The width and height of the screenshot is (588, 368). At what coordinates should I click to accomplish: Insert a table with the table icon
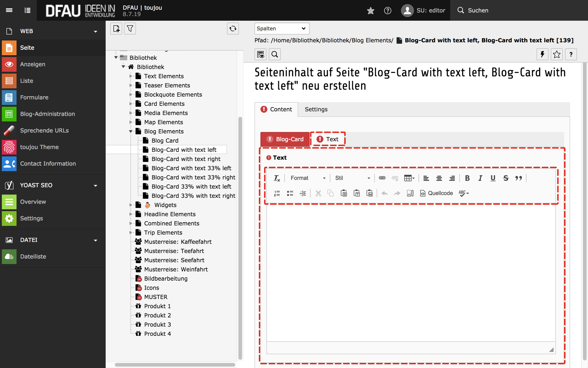(409, 178)
